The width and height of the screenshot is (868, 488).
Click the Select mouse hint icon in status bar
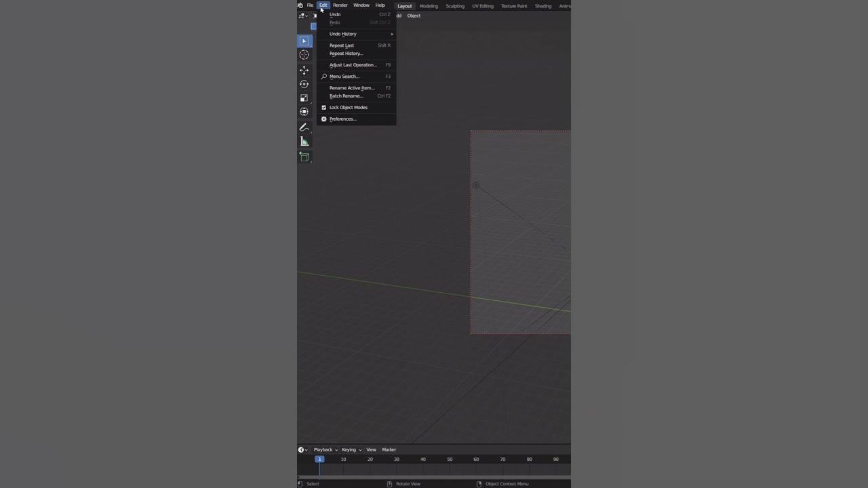[300, 484]
